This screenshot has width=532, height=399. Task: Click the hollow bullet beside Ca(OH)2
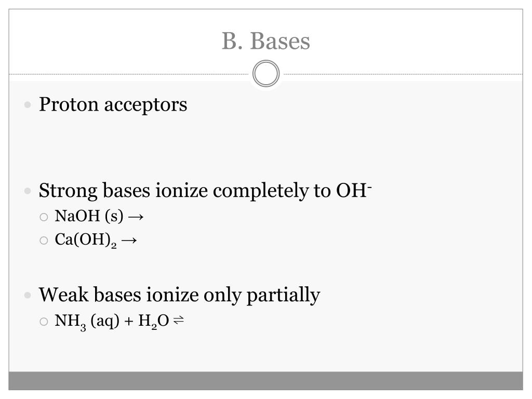[x=44, y=241]
